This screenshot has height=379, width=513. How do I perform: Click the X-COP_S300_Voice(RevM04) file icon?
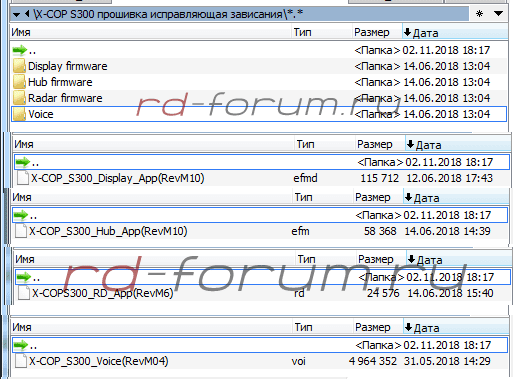click(21, 361)
